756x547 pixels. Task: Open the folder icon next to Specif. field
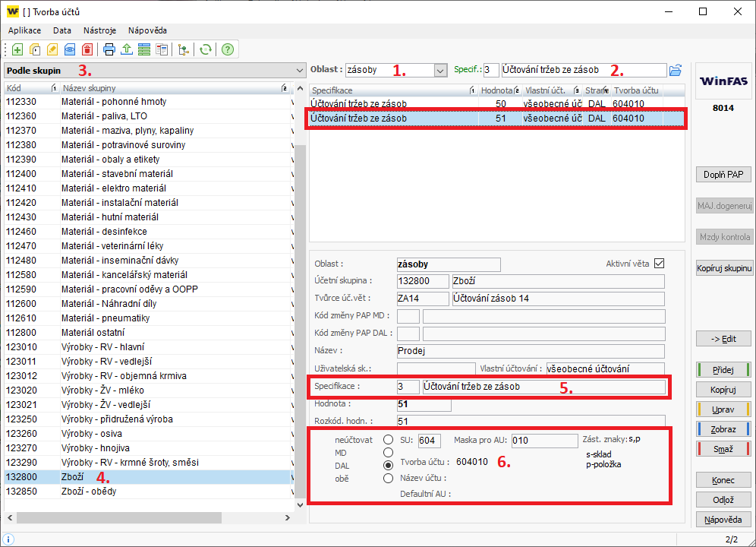tap(676, 70)
